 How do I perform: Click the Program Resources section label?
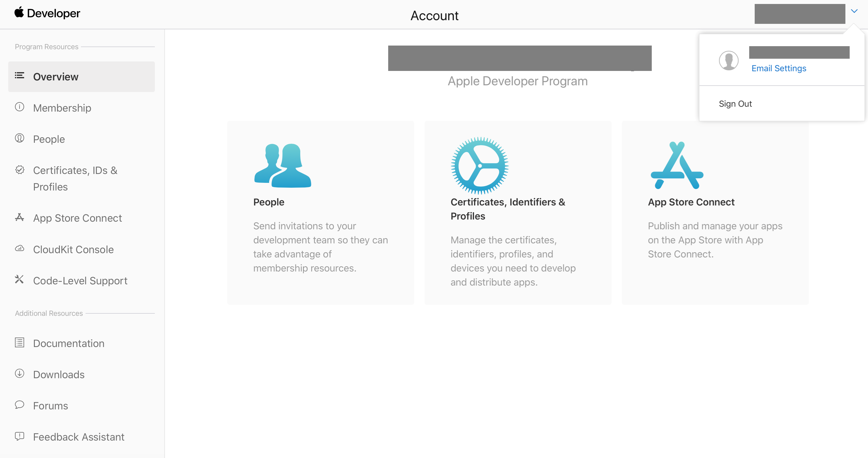(x=46, y=47)
